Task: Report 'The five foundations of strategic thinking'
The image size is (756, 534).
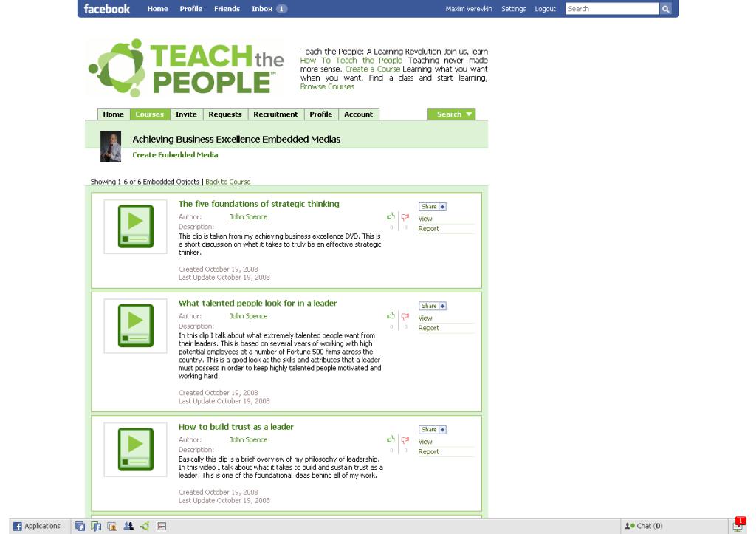Action: click(x=429, y=229)
